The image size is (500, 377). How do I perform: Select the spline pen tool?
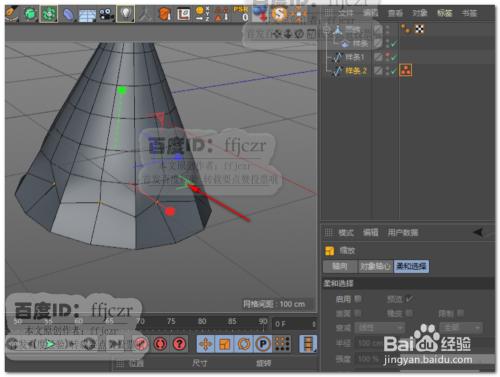click(11, 13)
